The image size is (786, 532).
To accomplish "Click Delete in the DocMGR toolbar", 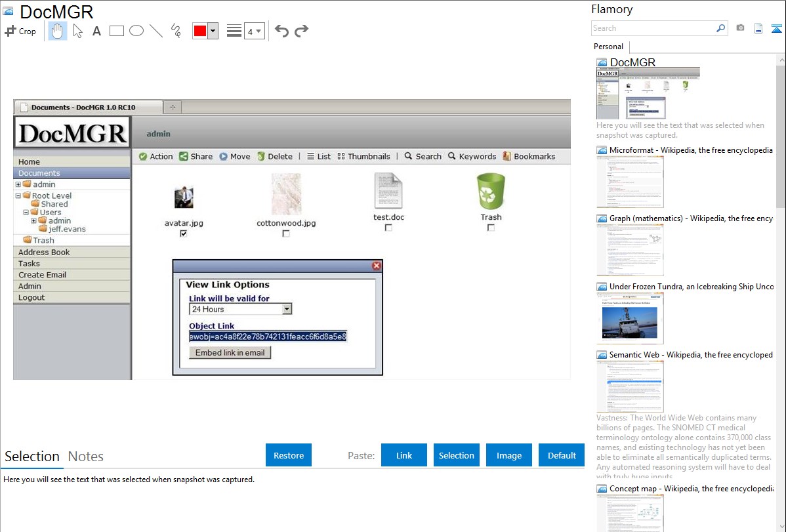I will point(275,156).
